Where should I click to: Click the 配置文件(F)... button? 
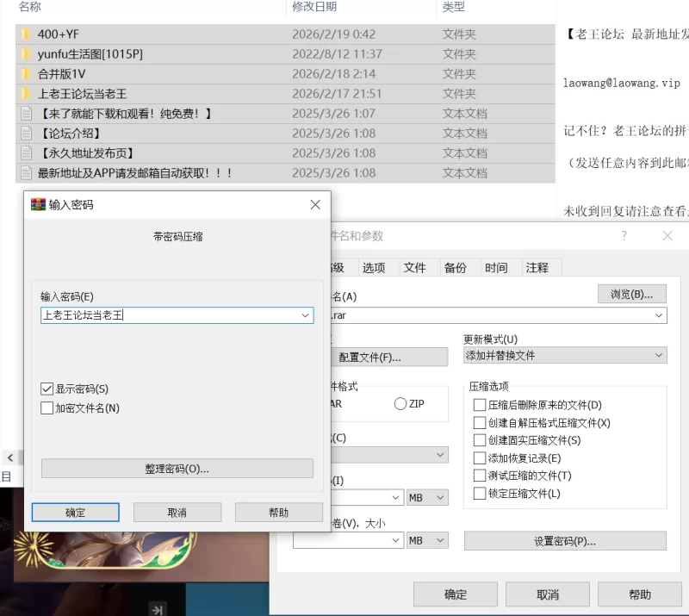point(389,357)
